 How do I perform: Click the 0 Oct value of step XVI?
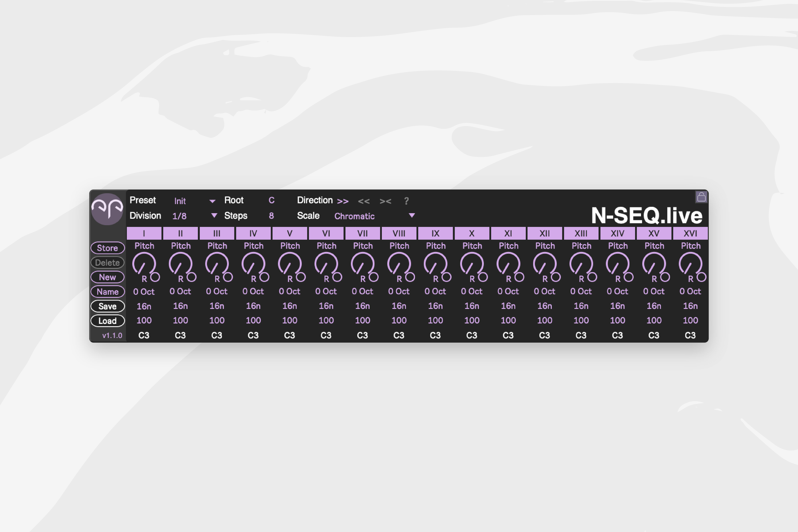(690, 291)
